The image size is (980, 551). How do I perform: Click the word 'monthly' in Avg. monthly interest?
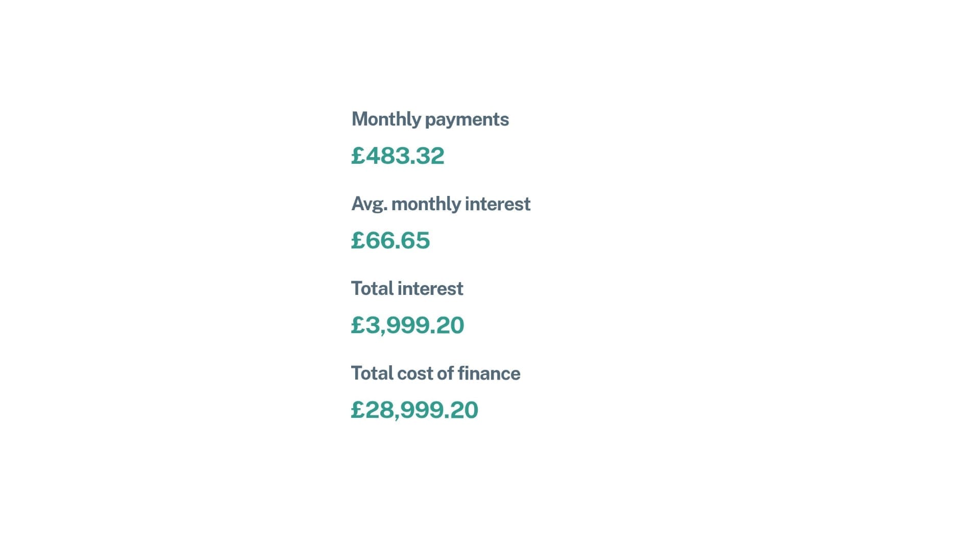pos(426,205)
